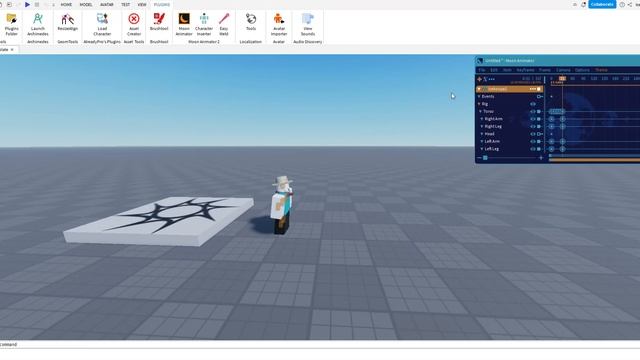The width and height of the screenshot is (640, 360).
Task: Collapse the Left Arm track arrow
Action: pyautogui.click(x=482, y=141)
